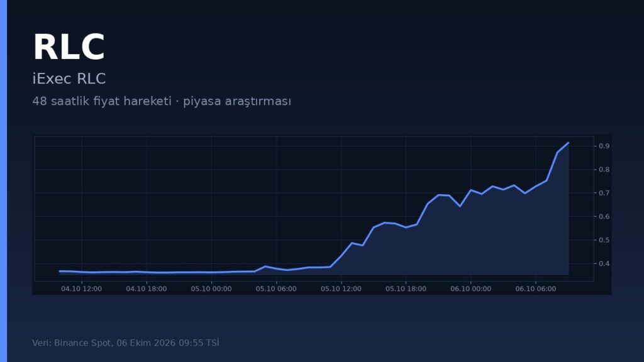Click the '04.10 18:00' x-axis label
The image size is (644, 362).
[x=146, y=289]
